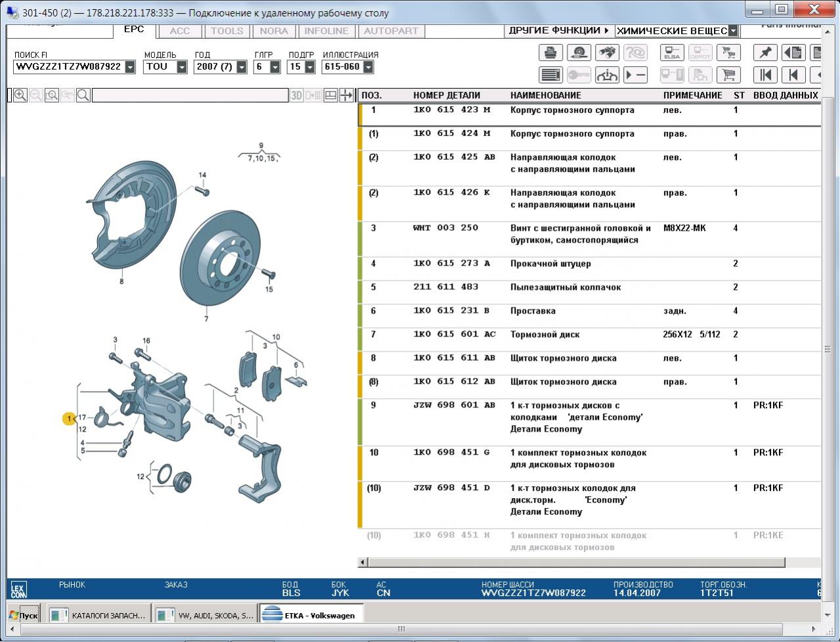The image size is (840, 642).
Task: Select the Проставка row
Action: (590, 311)
